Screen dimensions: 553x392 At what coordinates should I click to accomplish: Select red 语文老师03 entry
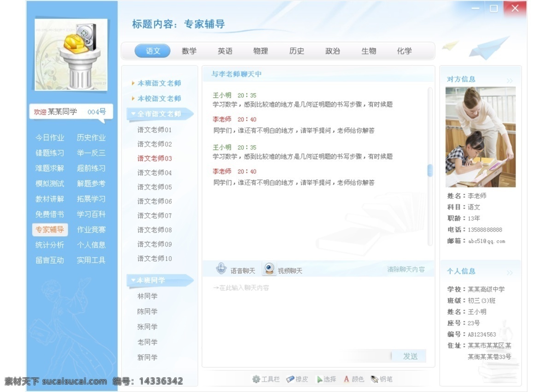click(154, 158)
